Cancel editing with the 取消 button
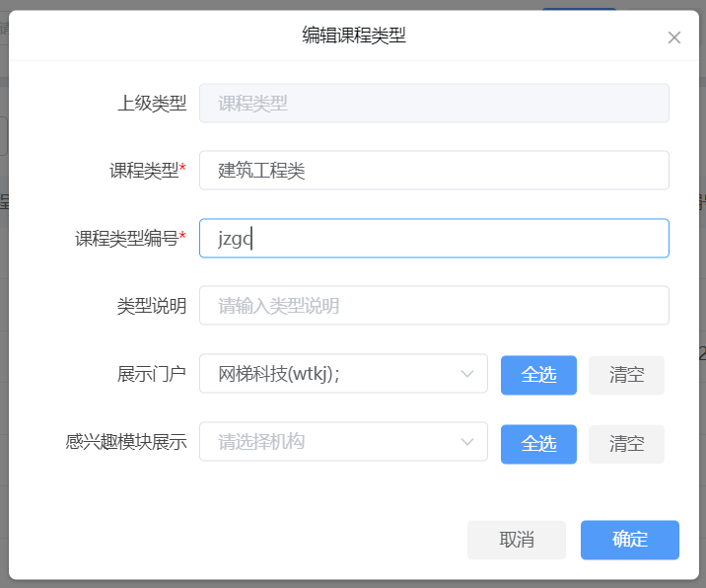The image size is (706, 588). (x=517, y=540)
